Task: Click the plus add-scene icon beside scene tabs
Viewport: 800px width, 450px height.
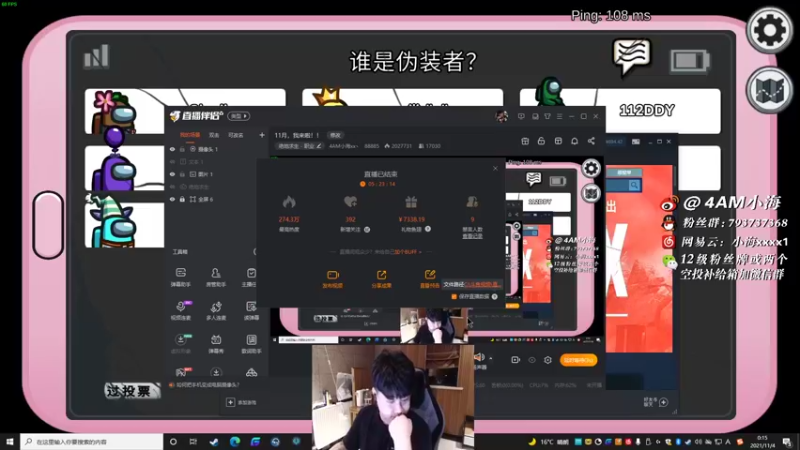Action: 262,135
